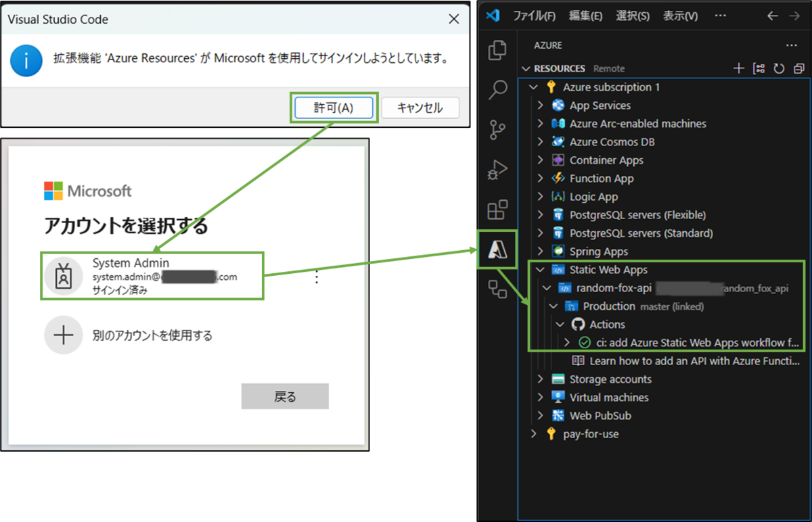Open the activity bar icon below Azure
The height and width of the screenshot is (522, 812).
click(497, 289)
